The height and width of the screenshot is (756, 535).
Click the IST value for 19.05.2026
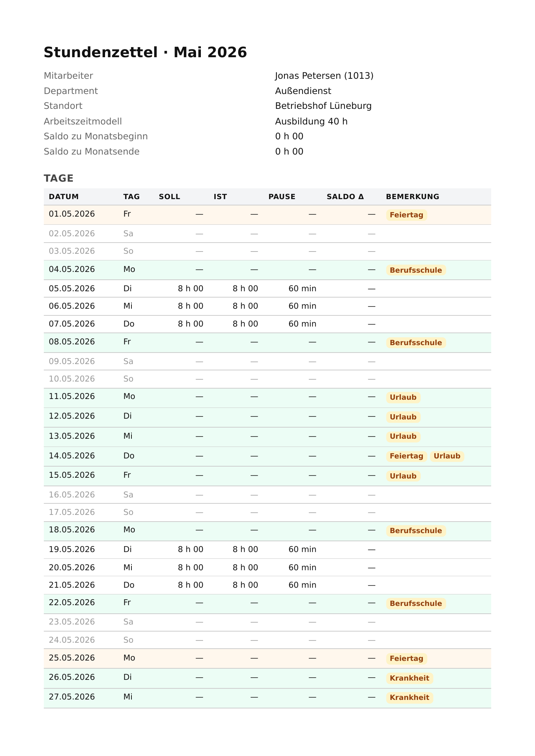[x=245, y=549]
